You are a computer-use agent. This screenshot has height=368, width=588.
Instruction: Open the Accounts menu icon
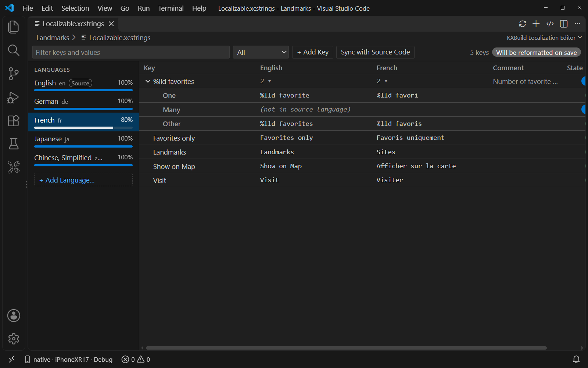pos(14,315)
